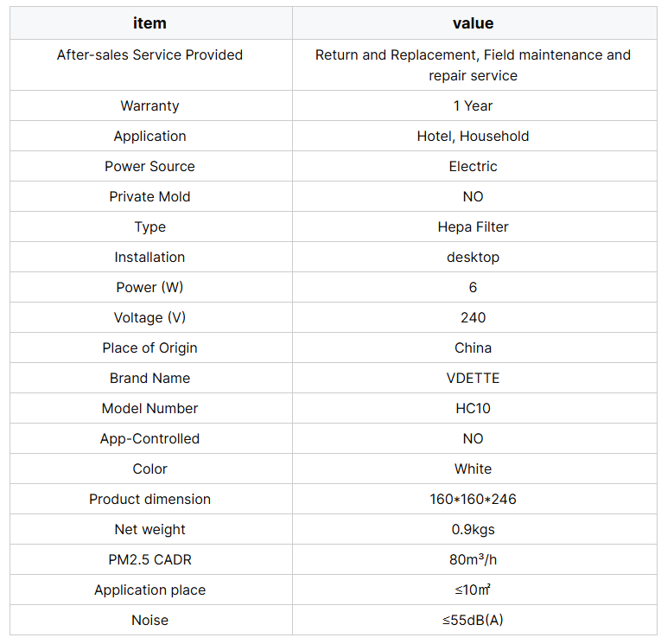This screenshot has width=661, height=644.
Task: Click the "value" column header
Action: click(x=473, y=23)
